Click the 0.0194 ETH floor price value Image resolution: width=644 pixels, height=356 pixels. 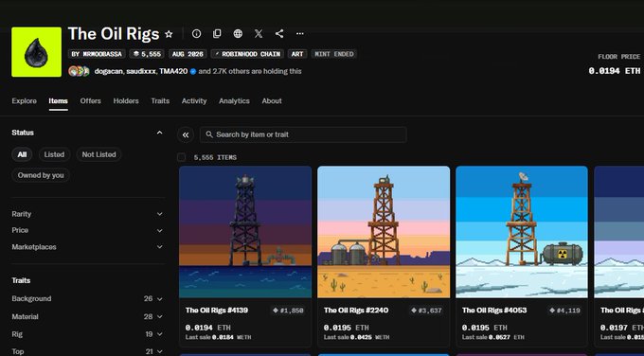614,71
